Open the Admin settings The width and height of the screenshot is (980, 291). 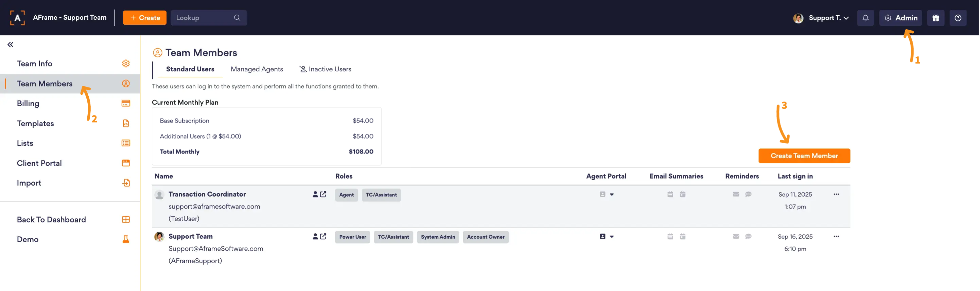(x=900, y=18)
